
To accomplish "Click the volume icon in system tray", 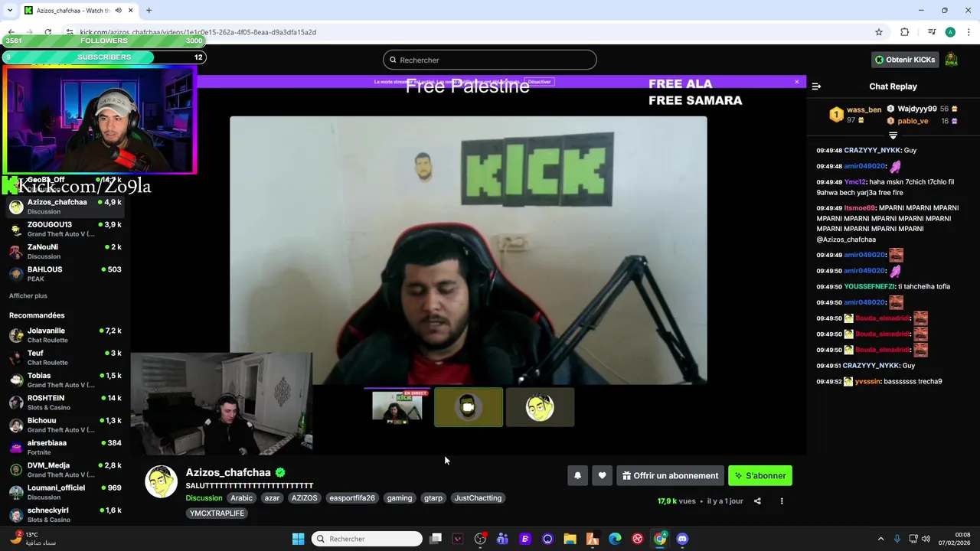I will 926,539.
